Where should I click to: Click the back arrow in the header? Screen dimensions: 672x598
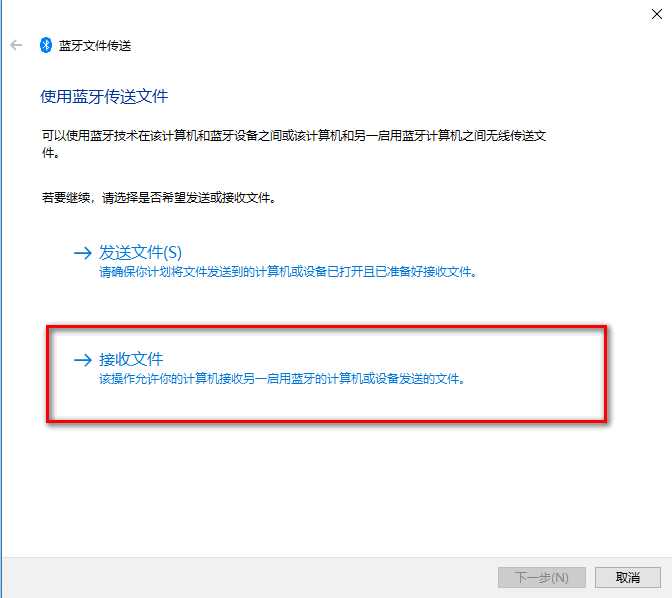coord(16,45)
